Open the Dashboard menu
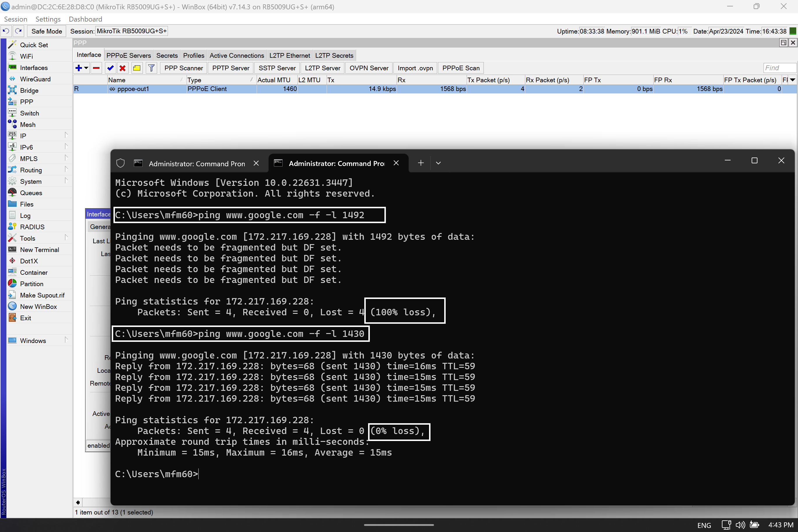Image resolution: width=798 pixels, height=532 pixels. point(85,19)
